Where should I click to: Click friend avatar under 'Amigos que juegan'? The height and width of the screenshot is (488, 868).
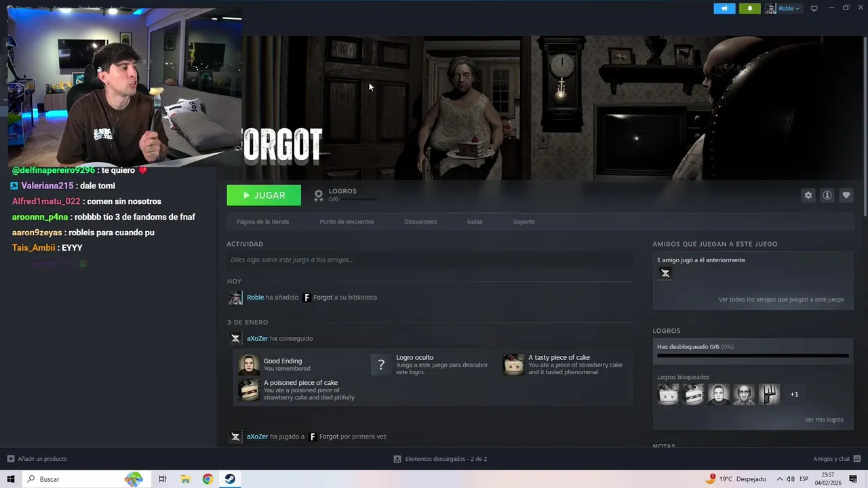click(665, 273)
